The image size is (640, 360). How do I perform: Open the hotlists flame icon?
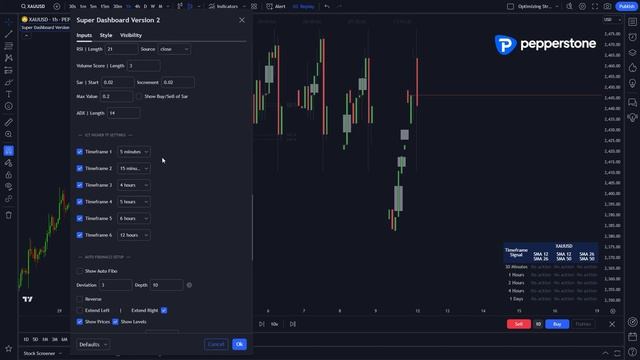tap(632, 68)
